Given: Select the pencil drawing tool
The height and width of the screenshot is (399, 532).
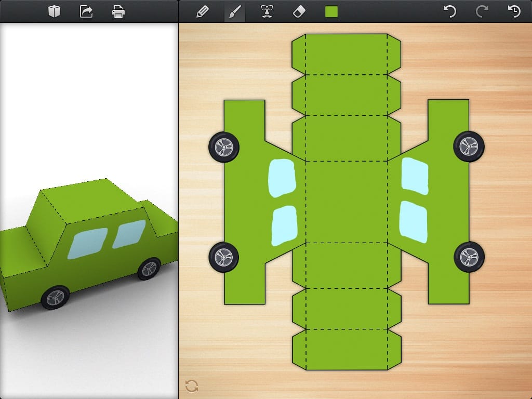Looking at the screenshot, I should 202,11.
